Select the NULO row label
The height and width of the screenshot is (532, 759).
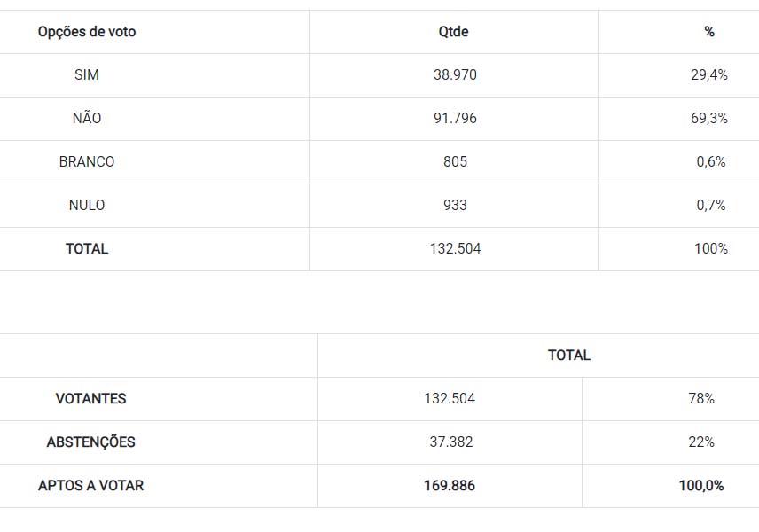click(x=87, y=205)
